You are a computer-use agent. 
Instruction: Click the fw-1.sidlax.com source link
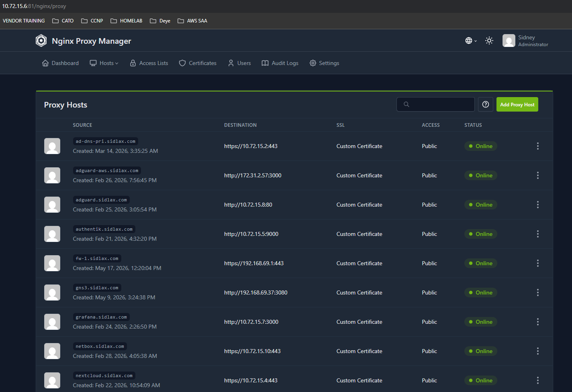97,258
